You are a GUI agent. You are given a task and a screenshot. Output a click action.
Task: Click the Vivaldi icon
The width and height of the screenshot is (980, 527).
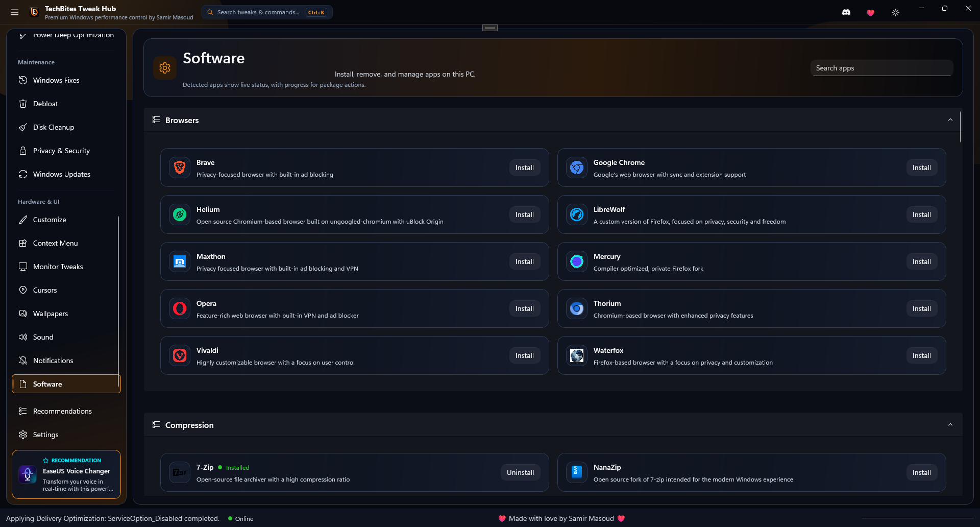(180, 355)
